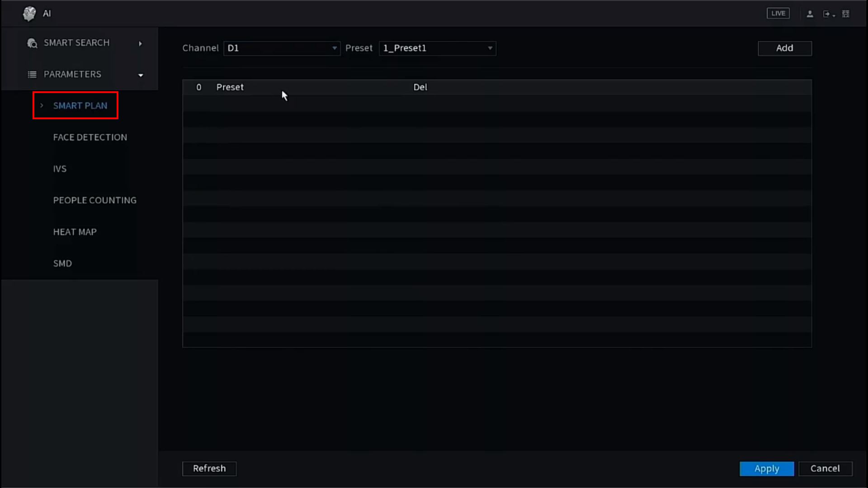868x488 pixels.
Task: Go to PEOPLE COUNTING section
Action: tap(94, 200)
